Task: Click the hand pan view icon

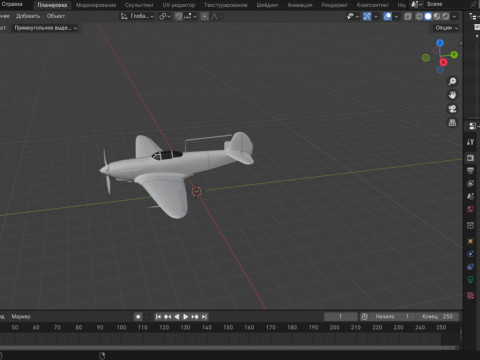Action: point(452,95)
